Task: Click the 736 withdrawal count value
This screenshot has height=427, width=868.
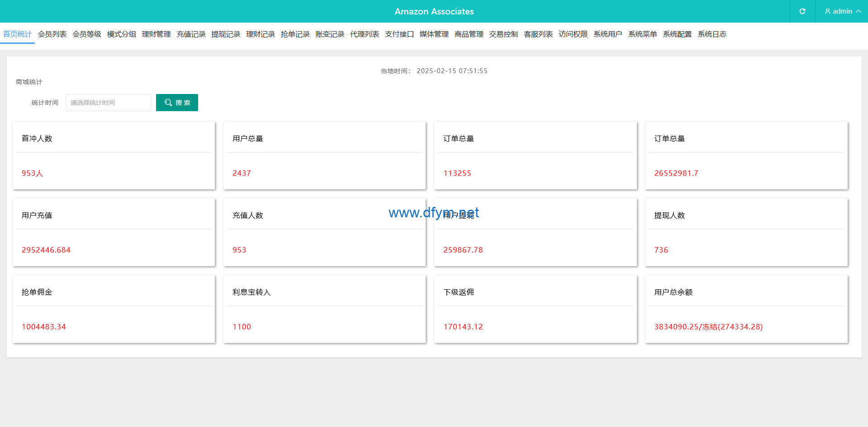Action: click(661, 250)
